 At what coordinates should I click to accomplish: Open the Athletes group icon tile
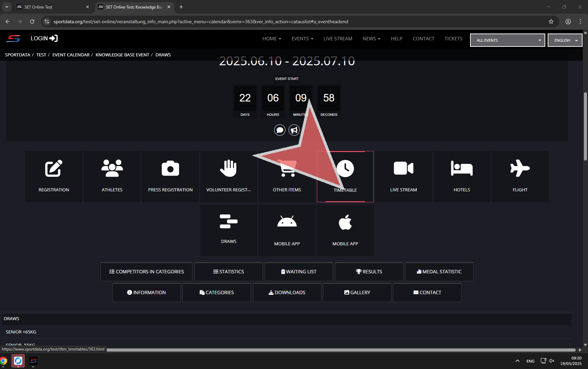[x=112, y=176]
